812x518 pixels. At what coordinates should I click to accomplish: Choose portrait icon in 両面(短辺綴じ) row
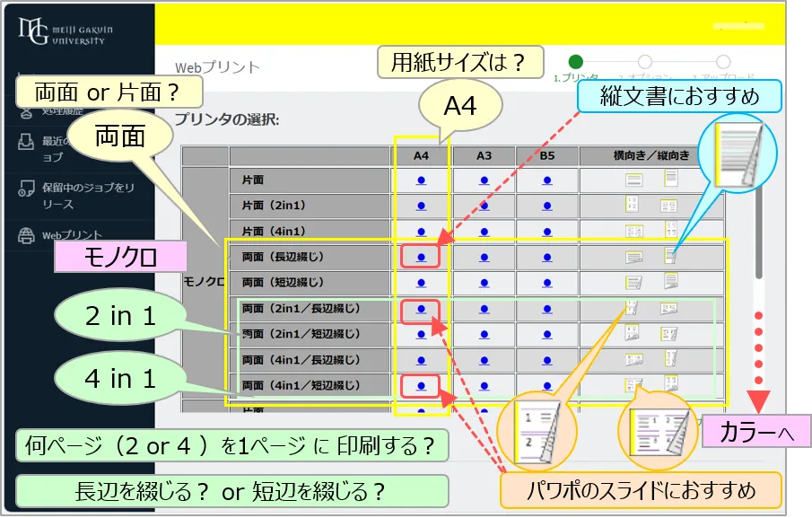670,282
